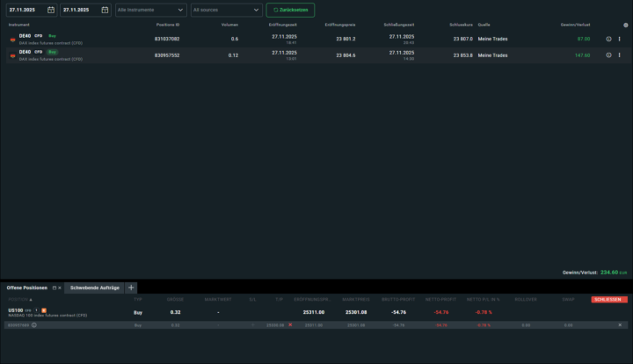Click take profit value 25330.08
This screenshot has width=633, height=364.
tap(275, 325)
